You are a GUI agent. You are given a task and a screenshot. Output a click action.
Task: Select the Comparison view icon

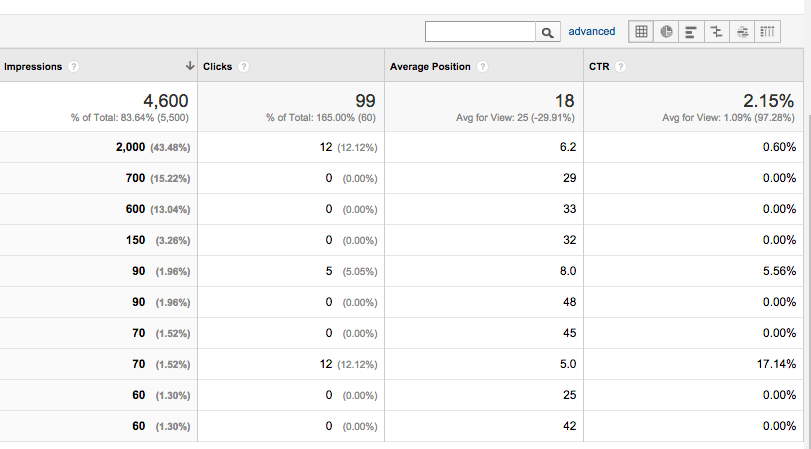(716, 32)
